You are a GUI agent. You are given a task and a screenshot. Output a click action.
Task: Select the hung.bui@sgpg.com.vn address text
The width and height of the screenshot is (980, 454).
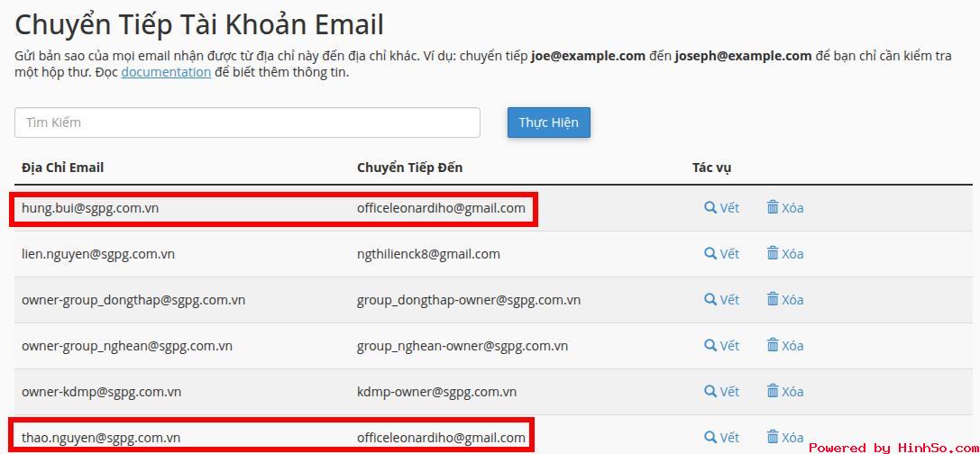click(x=90, y=208)
